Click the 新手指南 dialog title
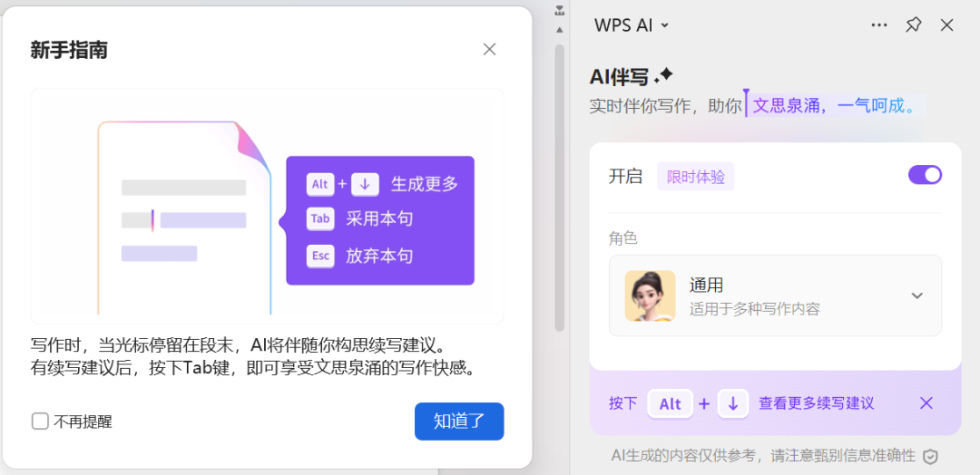 (69, 50)
